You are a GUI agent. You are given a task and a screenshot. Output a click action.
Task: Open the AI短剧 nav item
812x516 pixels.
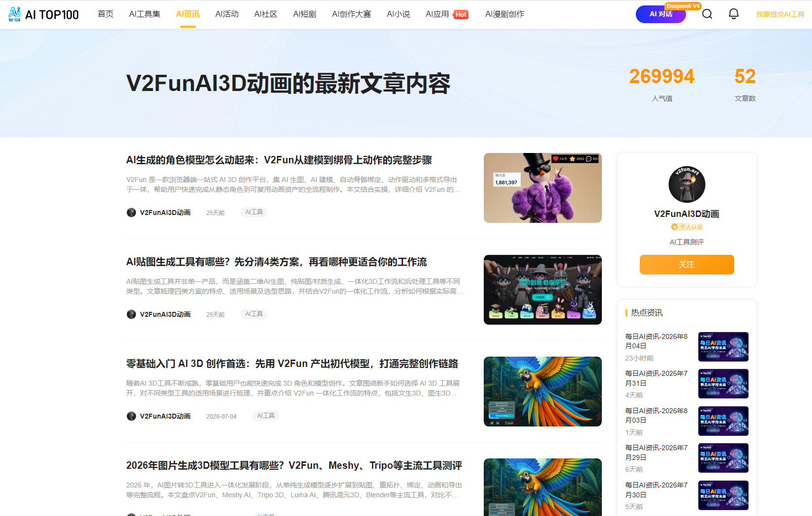click(305, 14)
